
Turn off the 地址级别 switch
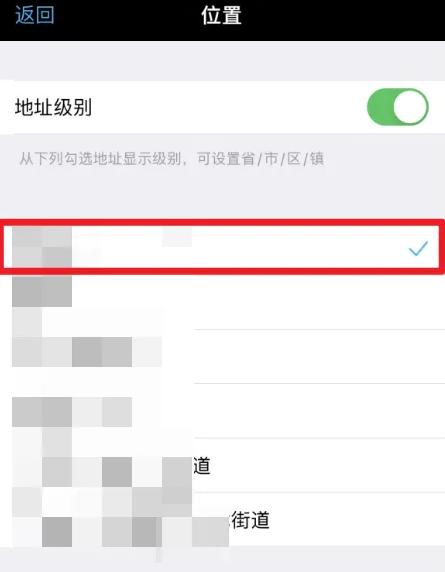click(398, 107)
